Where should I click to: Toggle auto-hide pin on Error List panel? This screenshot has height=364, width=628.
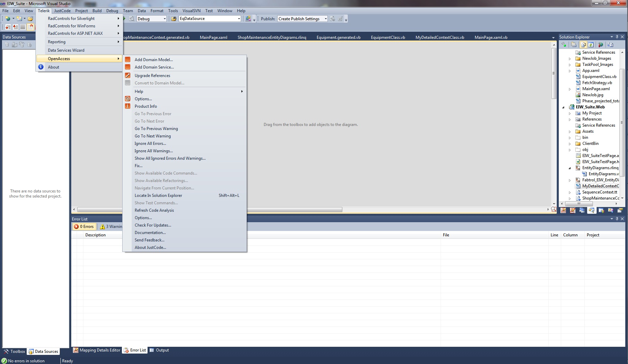click(617, 219)
